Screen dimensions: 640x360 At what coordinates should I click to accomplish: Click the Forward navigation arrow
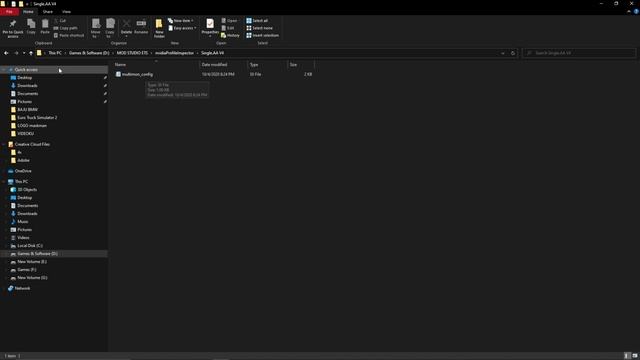click(x=16, y=53)
